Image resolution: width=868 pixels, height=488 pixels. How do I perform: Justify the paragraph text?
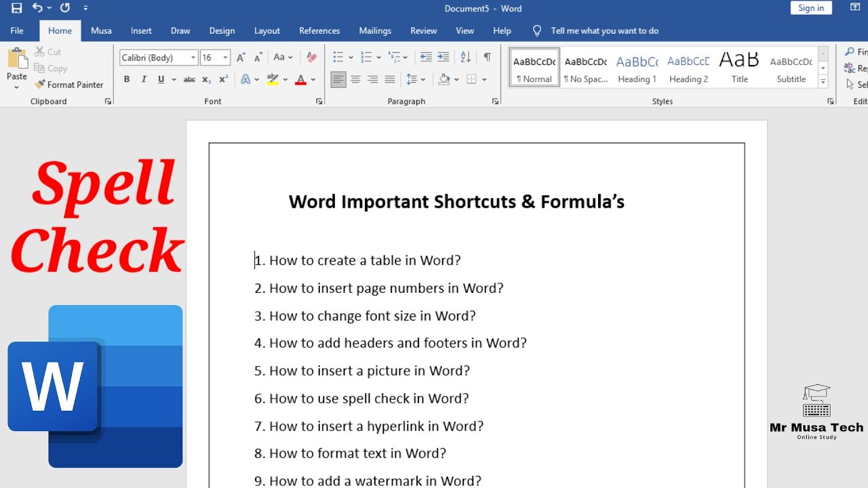click(389, 79)
